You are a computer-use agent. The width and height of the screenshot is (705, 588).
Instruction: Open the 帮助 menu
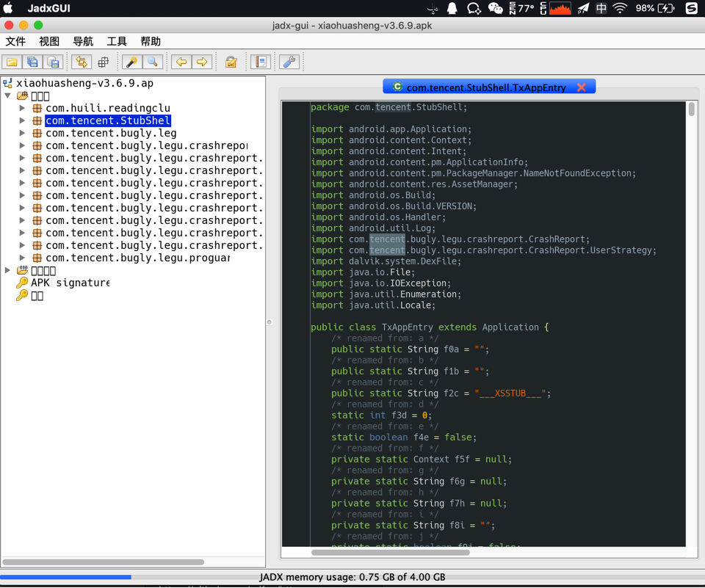(x=151, y=41)
